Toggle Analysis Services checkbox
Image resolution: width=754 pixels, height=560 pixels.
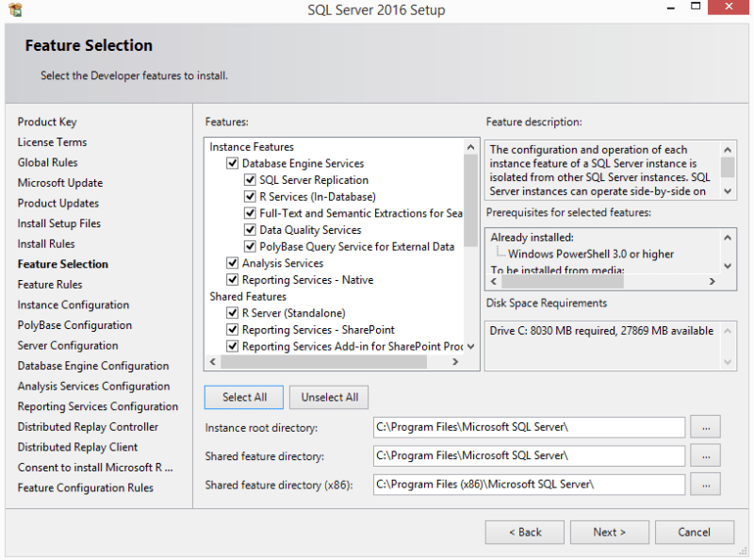232,263
